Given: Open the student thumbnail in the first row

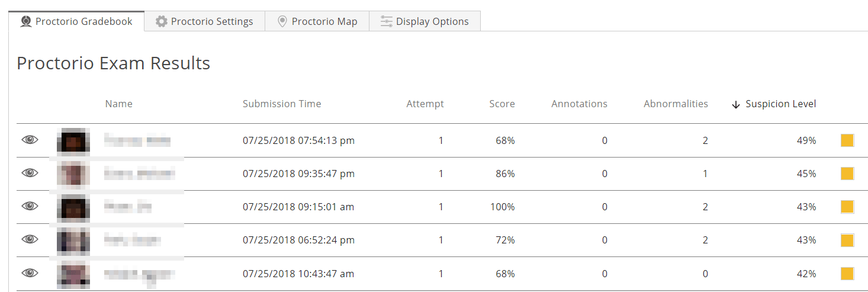Looking at the screenshot, I should coord(73,141).
